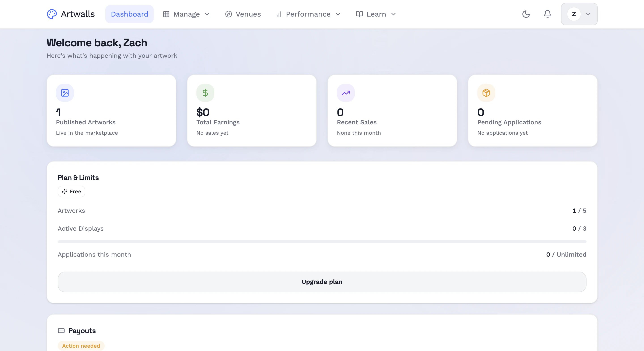The image size is (644, 351).
Task: Click the compass icon beside Venues
Action: 229,14
